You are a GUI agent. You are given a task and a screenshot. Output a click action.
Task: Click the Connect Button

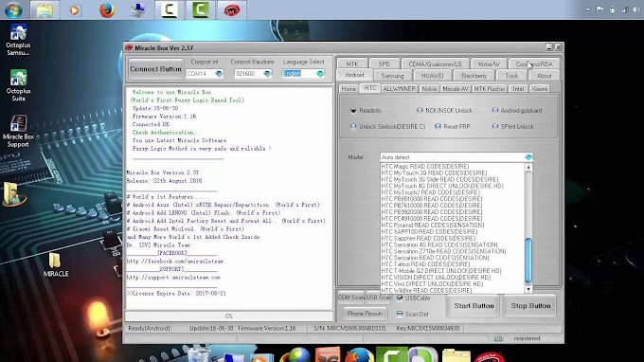tap(155, 69)
